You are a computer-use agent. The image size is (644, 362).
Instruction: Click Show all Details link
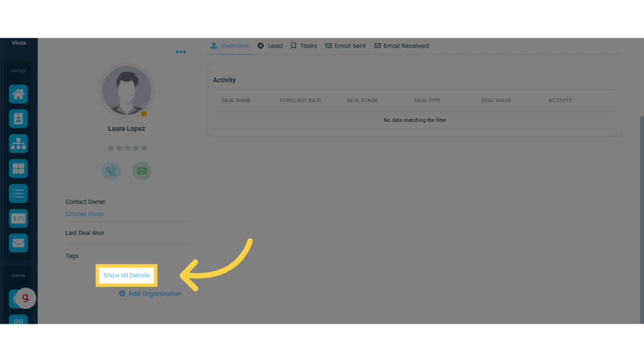(x=127, y=275)
